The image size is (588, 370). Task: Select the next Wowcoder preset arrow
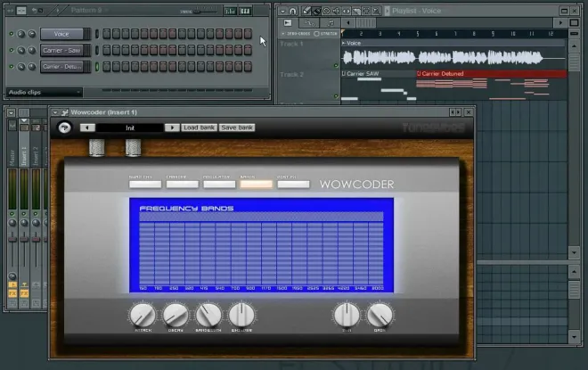pyautogui.click(x=172, y=127)
